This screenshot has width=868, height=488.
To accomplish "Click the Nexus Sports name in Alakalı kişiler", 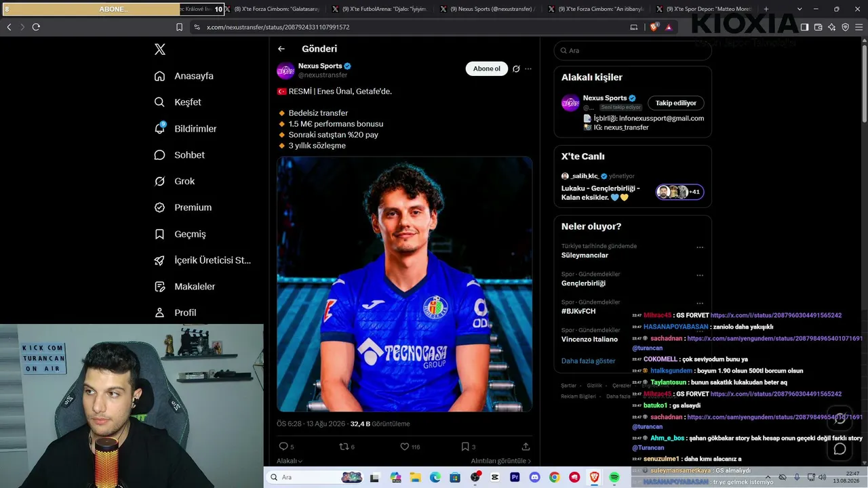I will pyautogui.click(x=606, y=98).
